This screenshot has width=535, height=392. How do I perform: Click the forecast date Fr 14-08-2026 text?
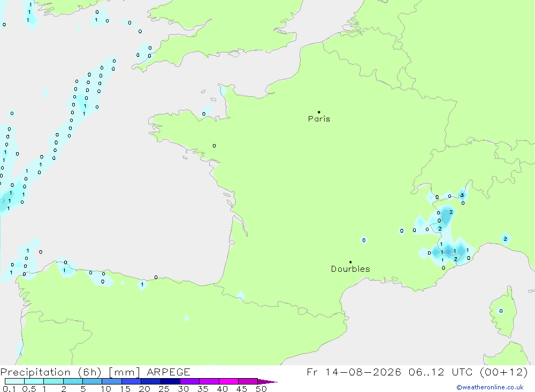[x=354, y=372]
